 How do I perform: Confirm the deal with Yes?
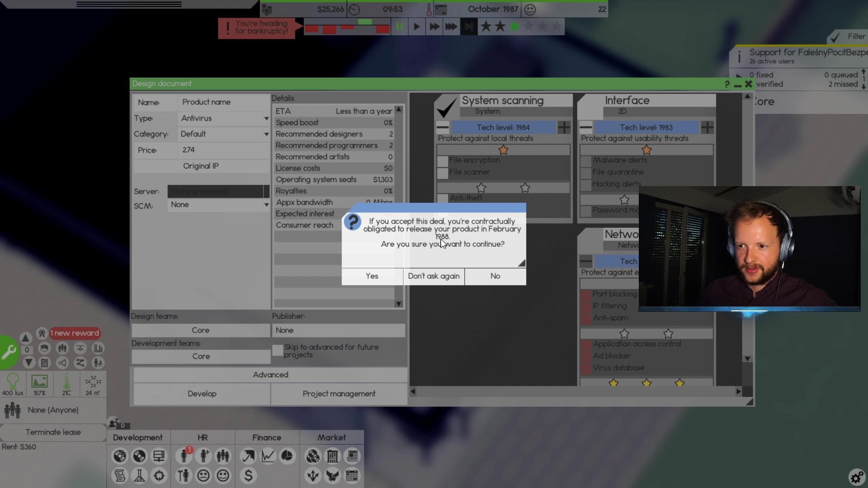[372, 276]
